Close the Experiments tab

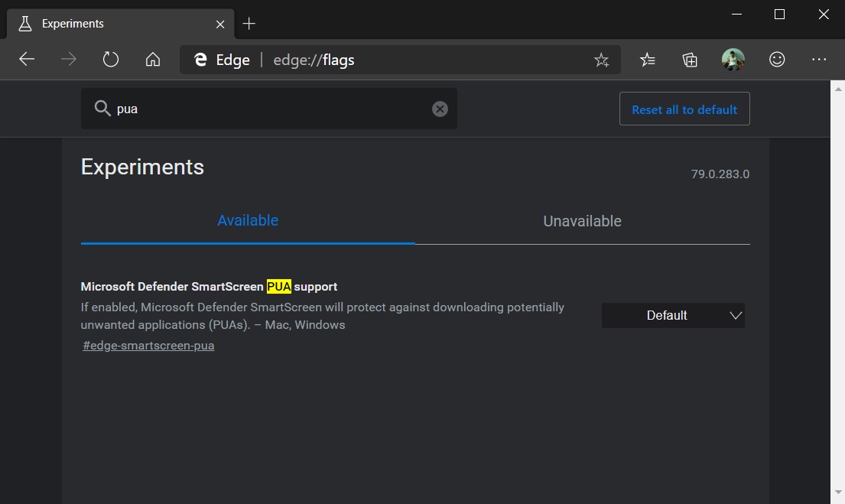220,24
